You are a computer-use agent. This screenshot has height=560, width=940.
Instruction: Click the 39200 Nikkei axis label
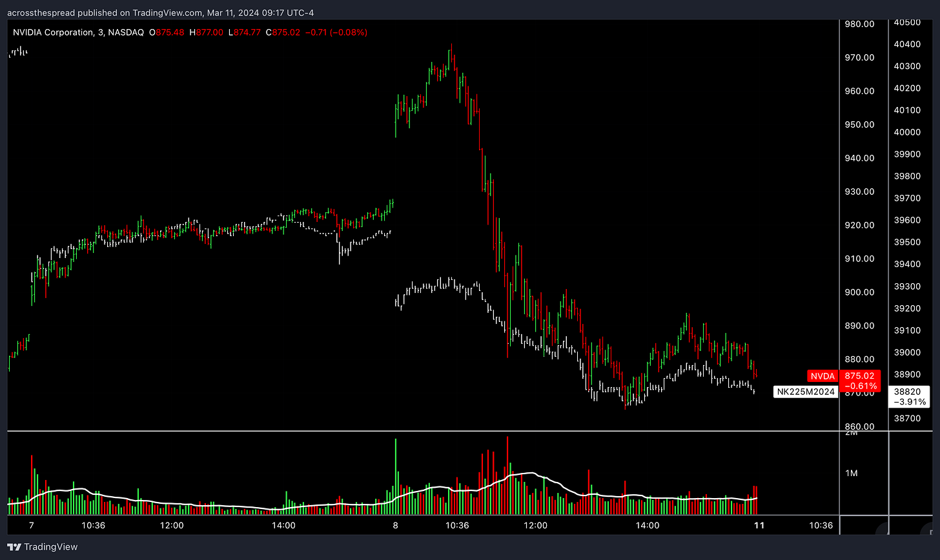(x=907, y=308)
